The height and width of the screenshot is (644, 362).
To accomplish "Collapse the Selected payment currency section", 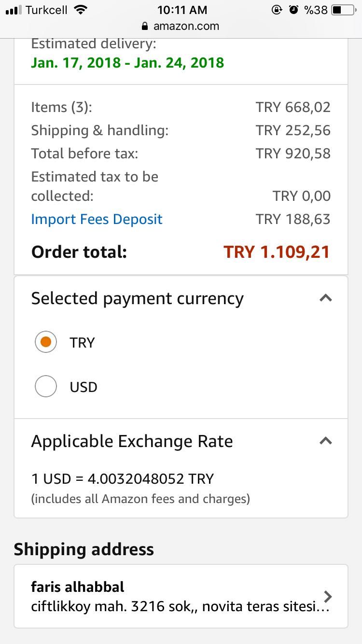I will (x=326, y=298).
